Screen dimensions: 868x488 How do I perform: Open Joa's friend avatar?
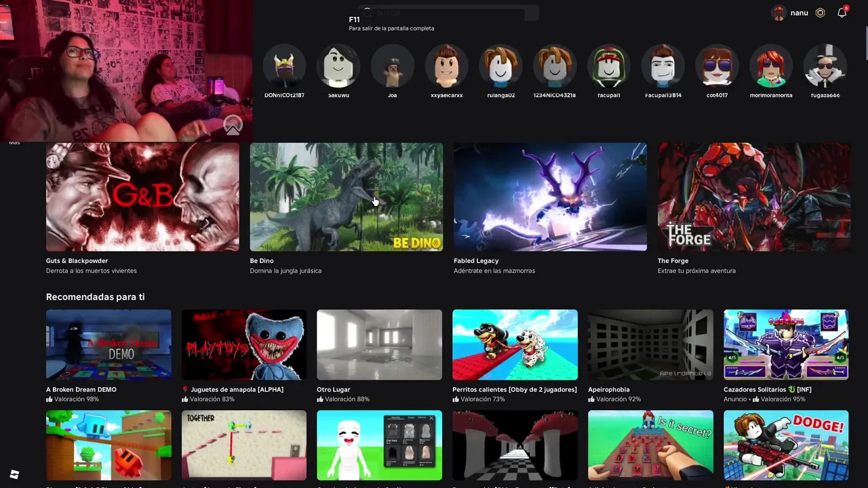(x=393, y=66)
